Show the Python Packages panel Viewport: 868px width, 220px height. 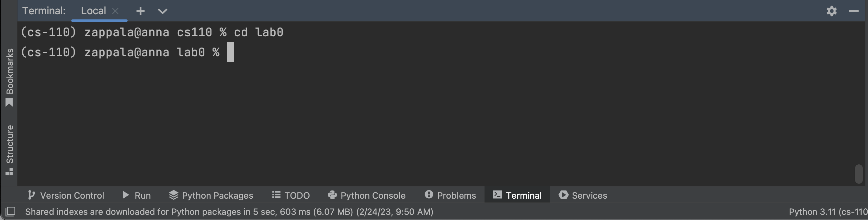[211, 195]
